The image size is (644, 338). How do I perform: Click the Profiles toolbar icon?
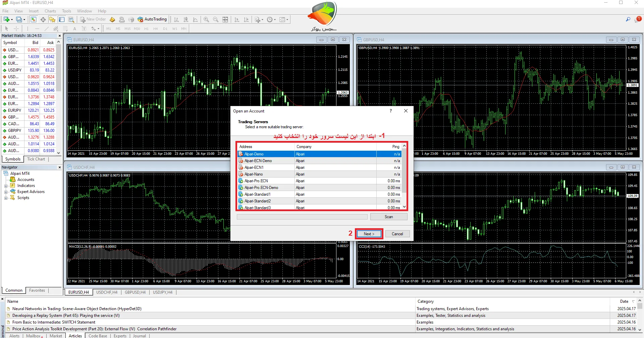(x=19, y=19)
